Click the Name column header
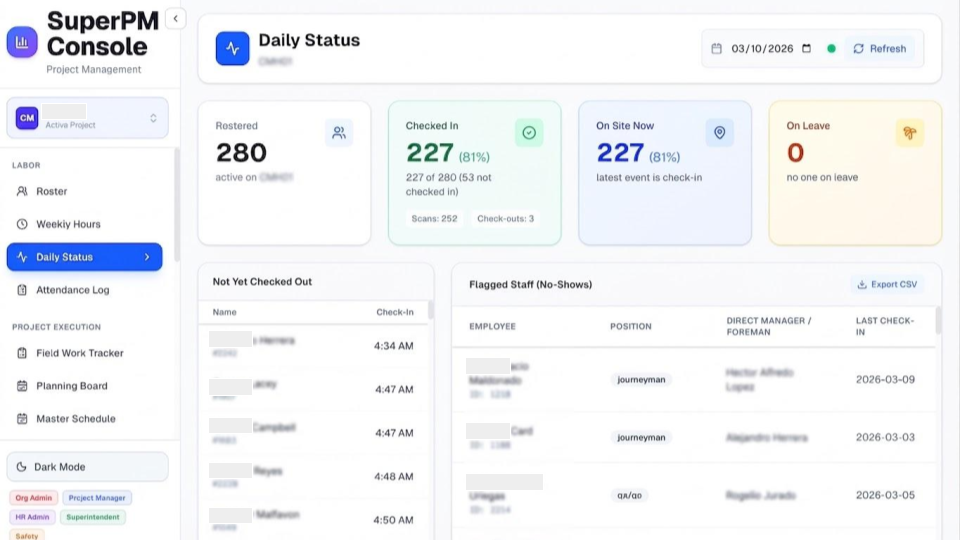 pos(225,312)
